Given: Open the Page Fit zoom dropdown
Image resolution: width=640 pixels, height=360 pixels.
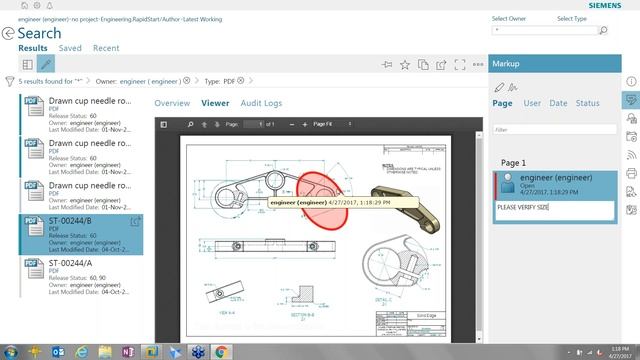Looking at the screenshot, I should (332, 124).
